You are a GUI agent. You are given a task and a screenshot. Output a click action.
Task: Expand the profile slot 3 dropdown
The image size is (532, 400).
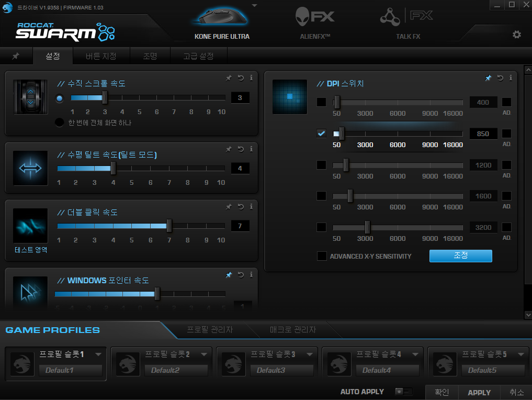click(x=310, y=354)
